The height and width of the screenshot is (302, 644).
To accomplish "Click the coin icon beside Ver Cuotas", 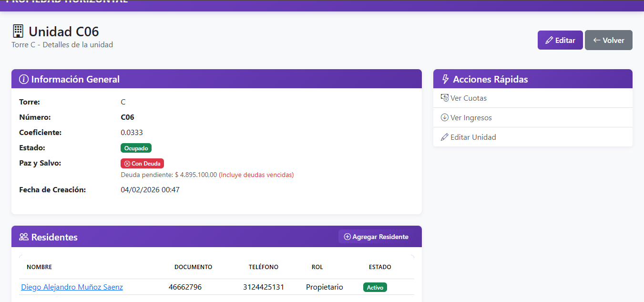I will (x=445, y=98).
